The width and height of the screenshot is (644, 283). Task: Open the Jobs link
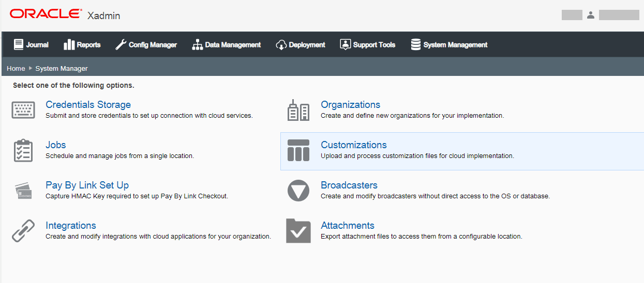pyautogui.click(x=56, y=145)
